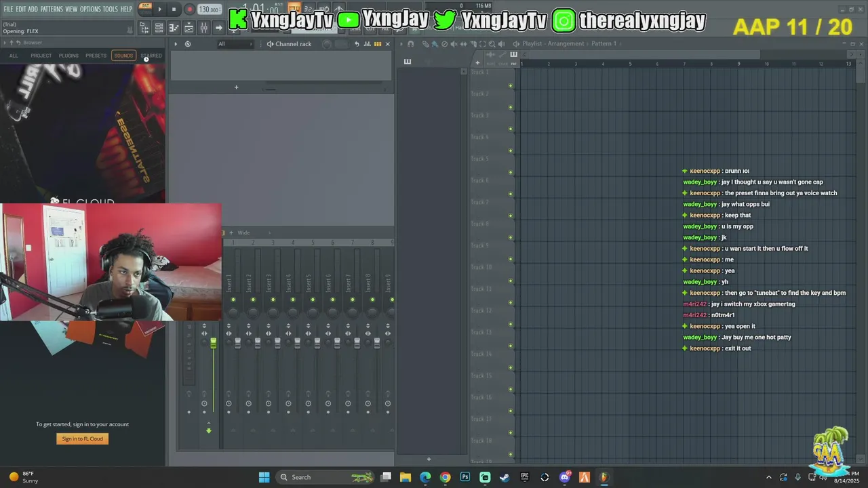Open Google Chrome from taskbar
Viewport: 868px width, 488px height.
(445, 477)
